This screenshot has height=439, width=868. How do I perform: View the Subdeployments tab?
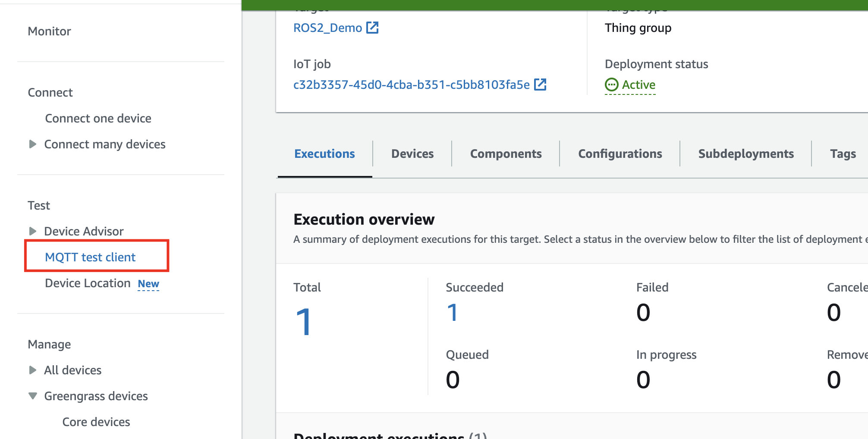coord(746,154)
